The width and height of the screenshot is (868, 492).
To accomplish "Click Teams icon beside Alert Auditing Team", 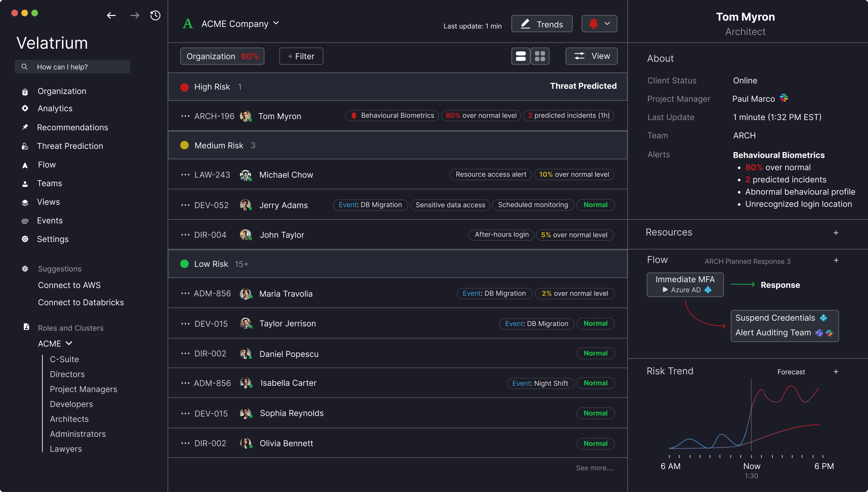I will tap(819, 333).
